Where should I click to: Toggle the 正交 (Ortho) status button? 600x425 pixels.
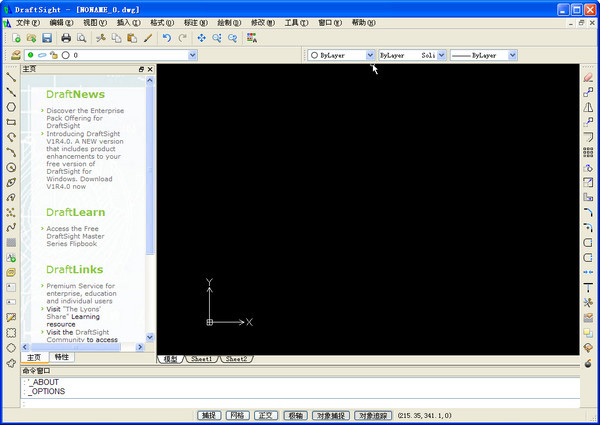(265, 414)
